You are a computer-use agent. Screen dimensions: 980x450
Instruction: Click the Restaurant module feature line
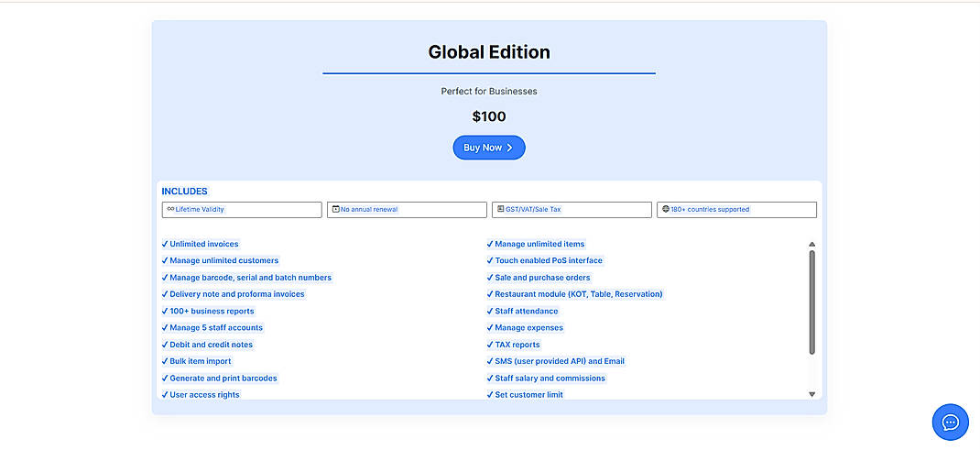pyautogui.click(x=574, y=294)
